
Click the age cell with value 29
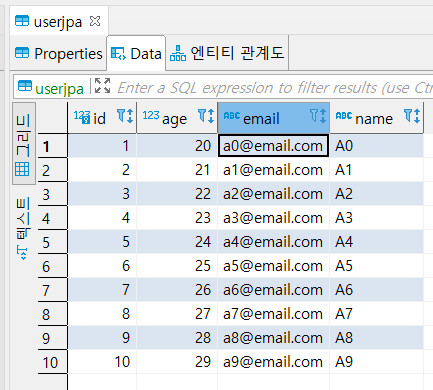177,362
